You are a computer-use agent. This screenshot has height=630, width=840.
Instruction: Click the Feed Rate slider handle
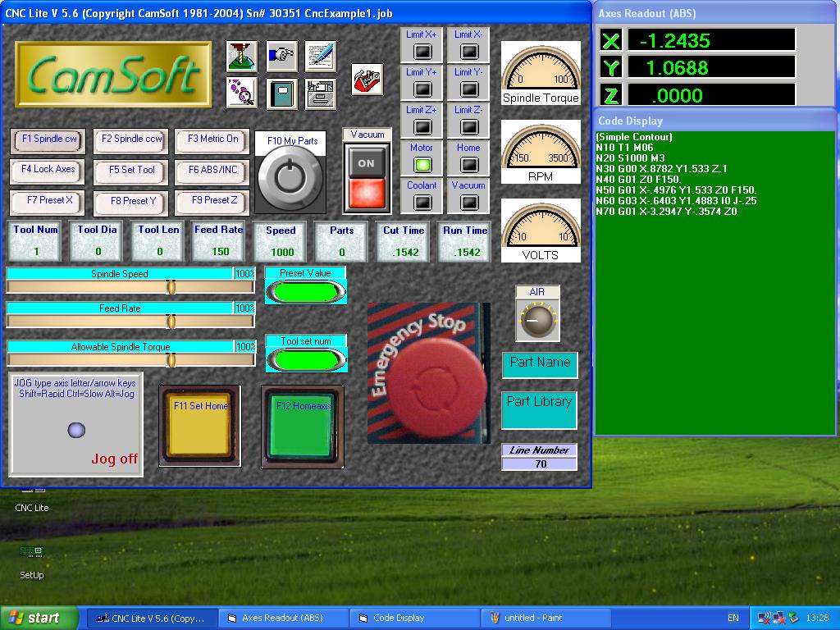tap(171, 322)
